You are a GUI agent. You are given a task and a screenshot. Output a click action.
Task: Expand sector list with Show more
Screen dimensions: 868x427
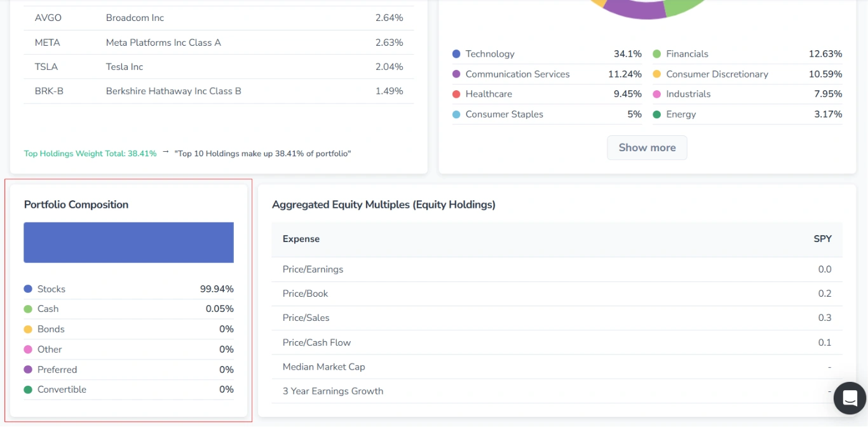pos(647,147)
